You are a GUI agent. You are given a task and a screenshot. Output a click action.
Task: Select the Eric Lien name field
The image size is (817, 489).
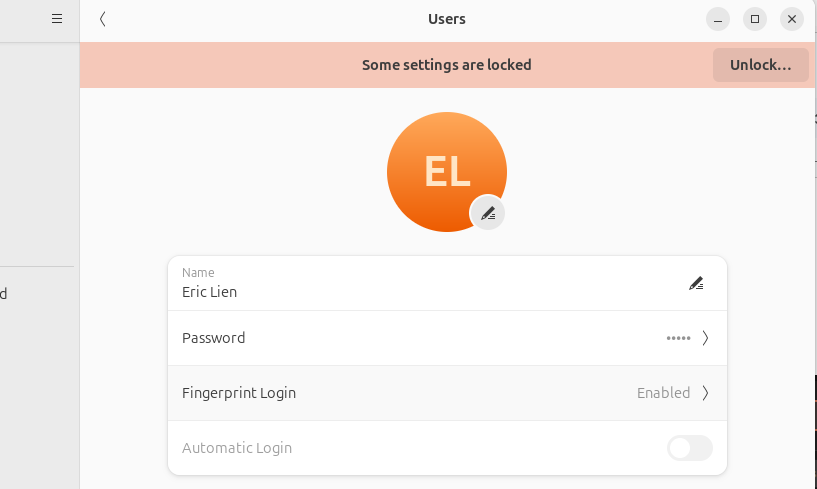click(447, 283)
